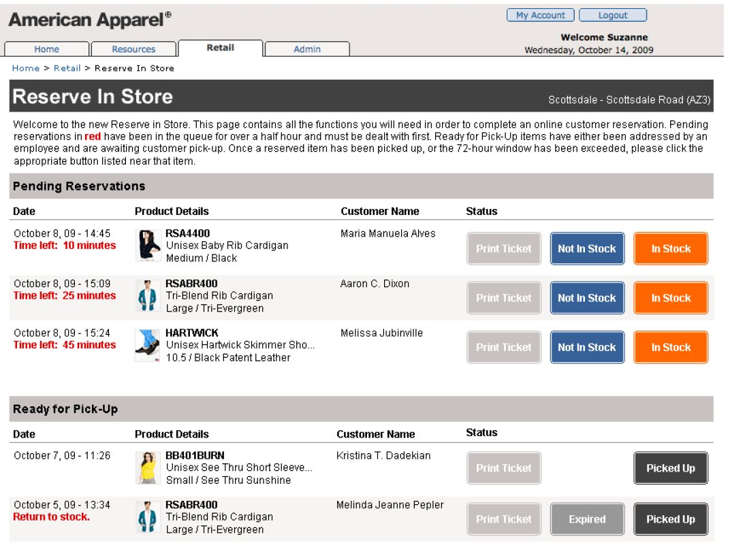Click product code HARTWICK
The image size is (730, 560).
pos(192,333)
